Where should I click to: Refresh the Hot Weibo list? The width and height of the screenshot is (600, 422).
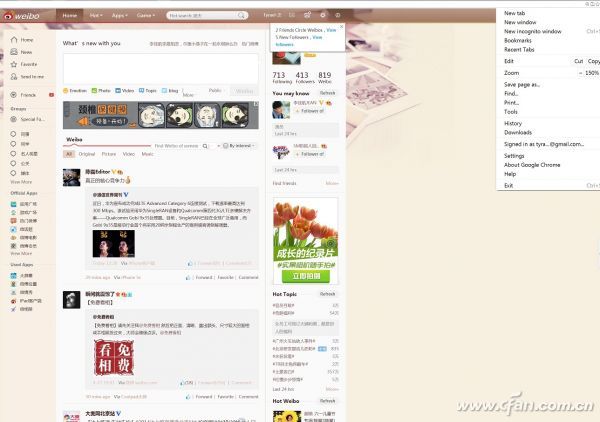328,401
